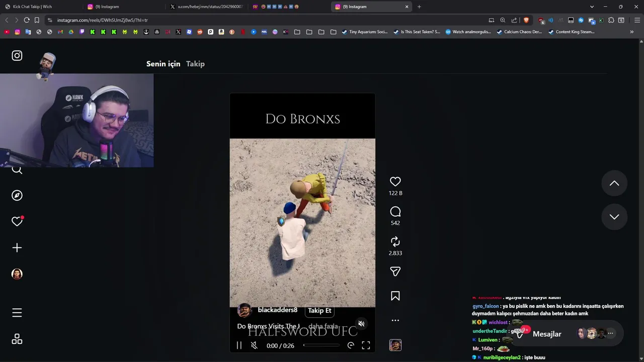The image size is (644, 362).
Task: Open Instagram's hamburger more menu
Action: (x=17, y=313)
